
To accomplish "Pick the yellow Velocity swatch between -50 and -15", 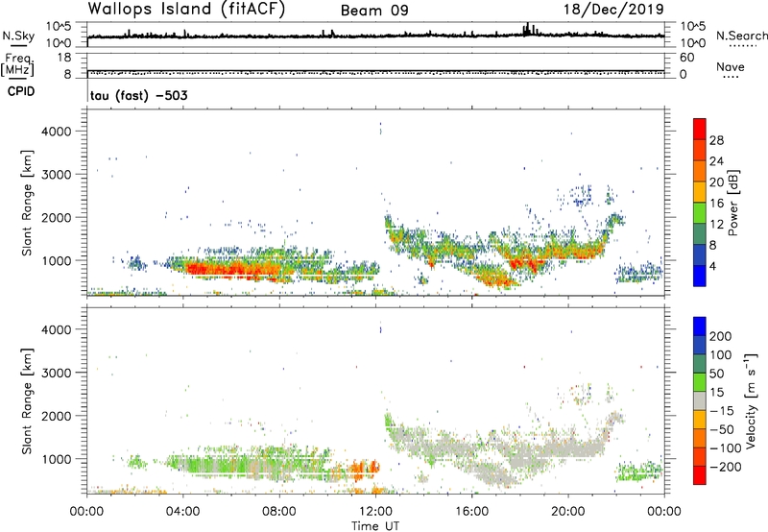I will click(700, 420).
